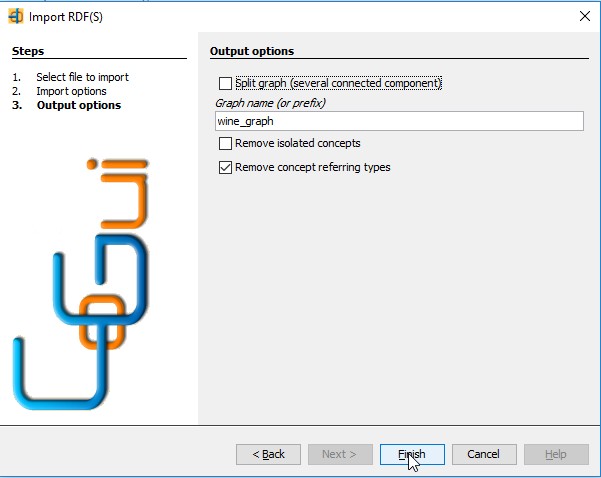Select step 'Import options' in Steps list
Image resolution: width=601 pixels, height=478 pixels.
(x=71, y=91)
